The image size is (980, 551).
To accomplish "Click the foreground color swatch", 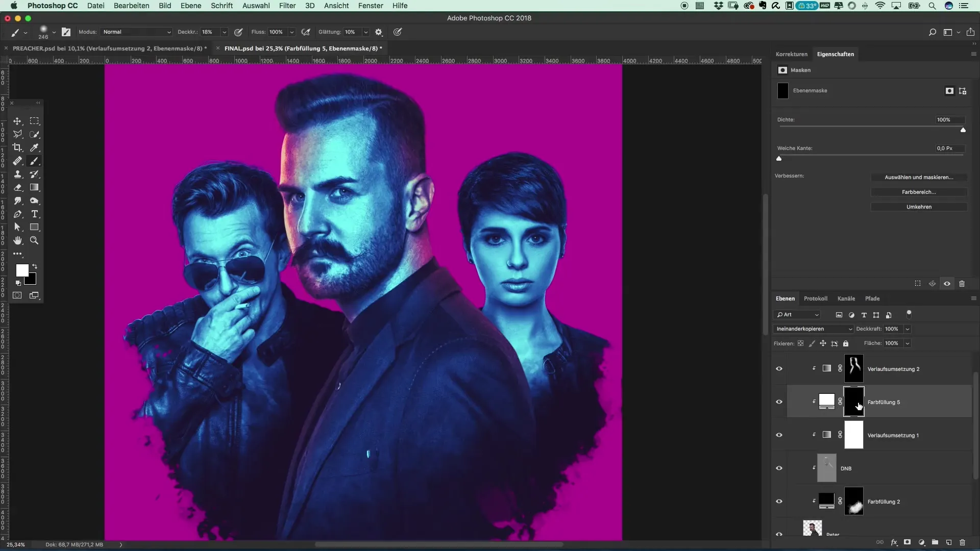I will point(22,270).
